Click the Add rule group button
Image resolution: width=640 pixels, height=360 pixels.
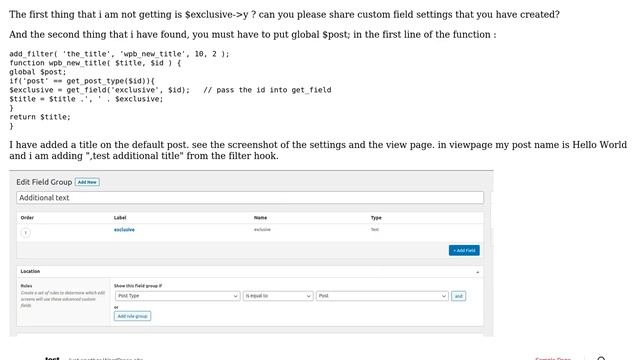click(132, 316)
